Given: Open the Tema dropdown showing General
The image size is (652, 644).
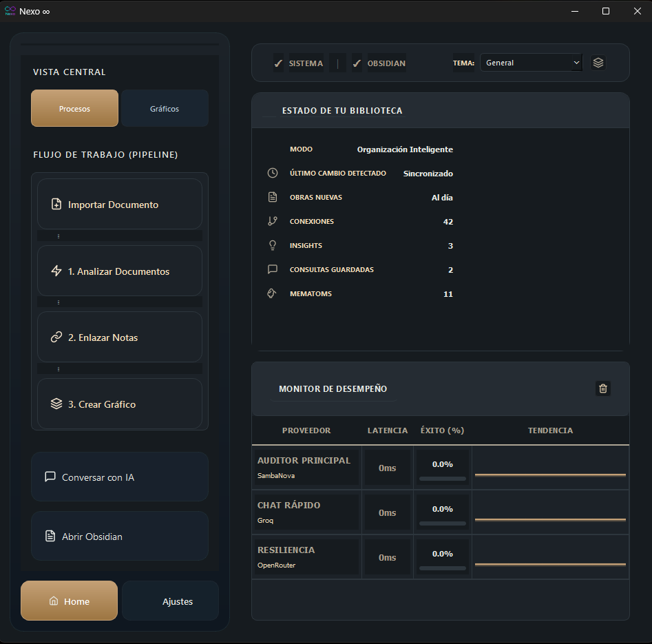Looking at the screenshot, I should click(x=531, y=63).
